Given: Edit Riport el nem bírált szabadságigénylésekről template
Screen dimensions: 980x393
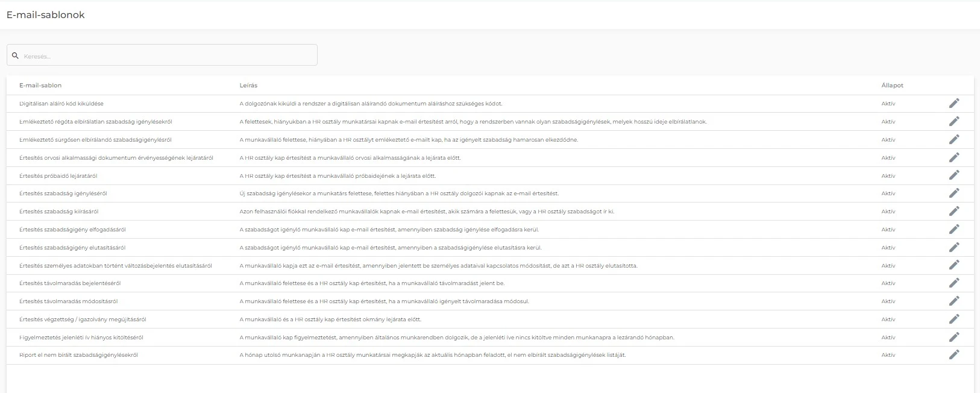Looking at the screenshot, I should click(954, 355).
